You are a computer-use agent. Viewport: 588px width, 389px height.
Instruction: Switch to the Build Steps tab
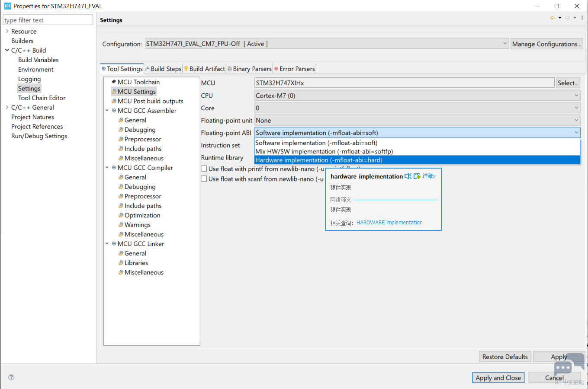click(163, 69)
